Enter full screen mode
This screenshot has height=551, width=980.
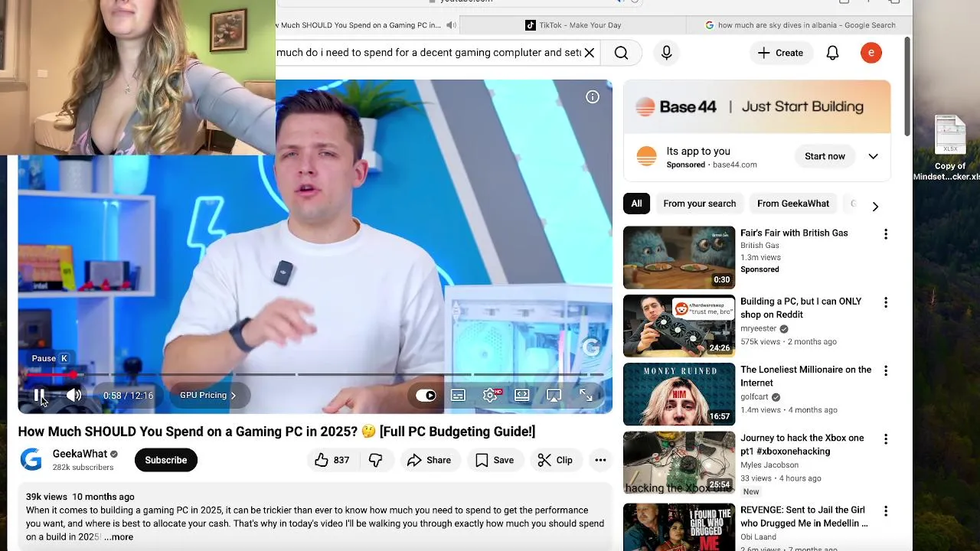pos(586,396)
